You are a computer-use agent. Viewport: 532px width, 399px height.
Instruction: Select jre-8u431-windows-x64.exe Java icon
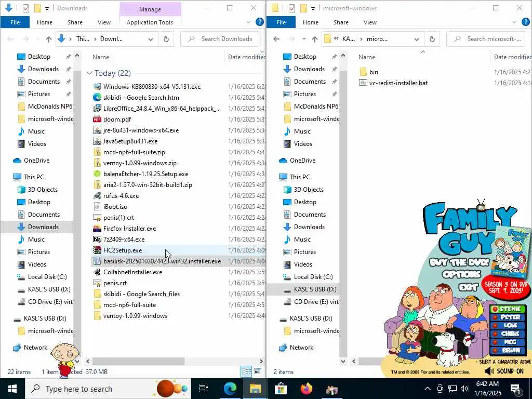(x=97, y=130)
